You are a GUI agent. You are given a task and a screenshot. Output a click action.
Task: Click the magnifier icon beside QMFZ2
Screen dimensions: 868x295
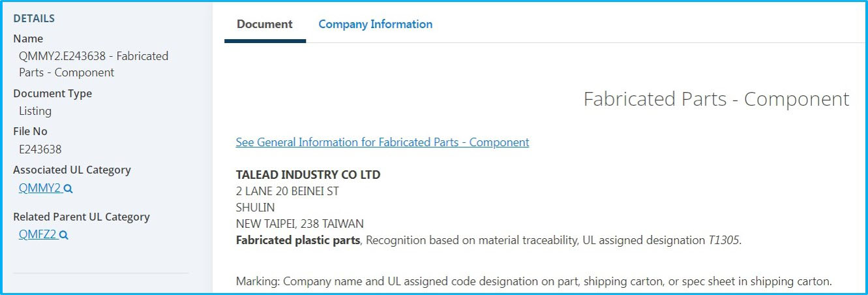pyautogui.click(x=64, y=236)
